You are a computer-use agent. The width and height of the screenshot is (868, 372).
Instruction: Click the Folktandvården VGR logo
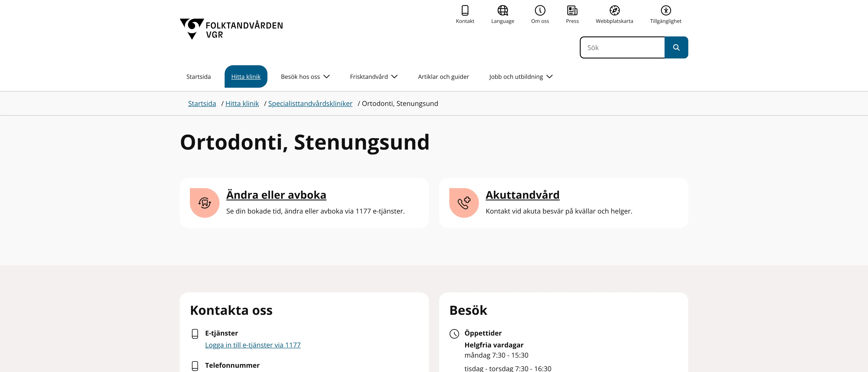(231, 29)
